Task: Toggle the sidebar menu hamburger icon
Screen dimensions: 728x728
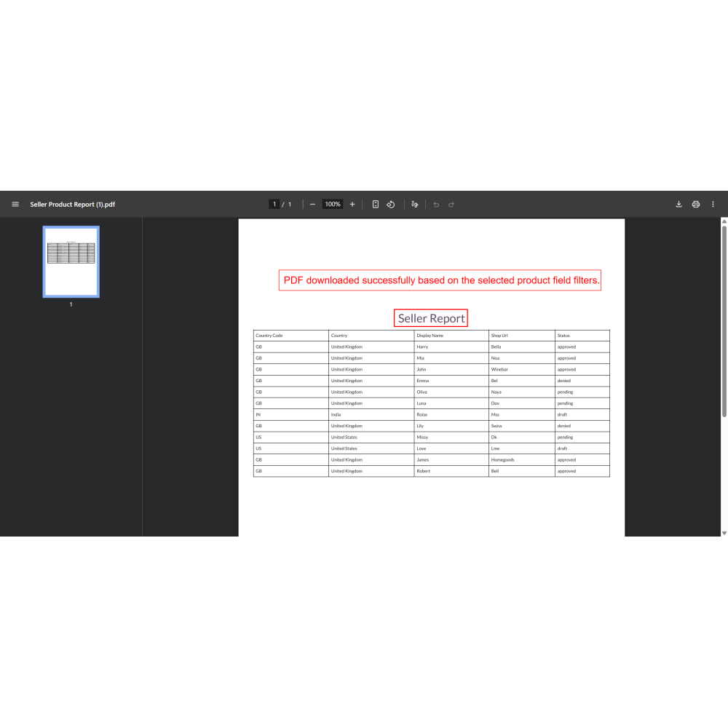Action: point(15,205)
